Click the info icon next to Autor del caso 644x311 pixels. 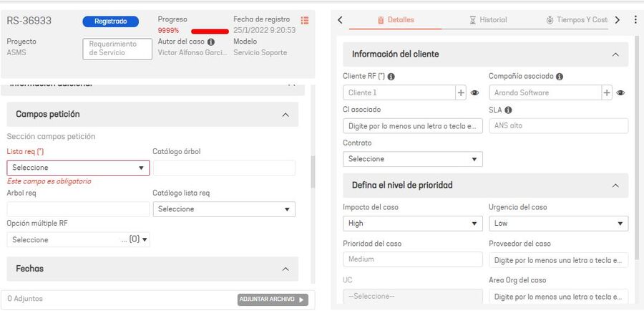click(x=211, y=42)
